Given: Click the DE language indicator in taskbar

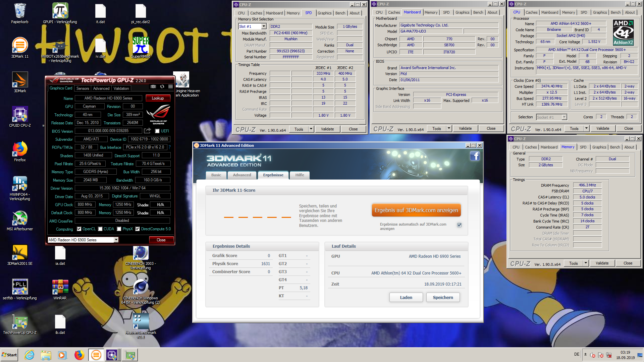Looking at the screenshot, I should (577, 354).
